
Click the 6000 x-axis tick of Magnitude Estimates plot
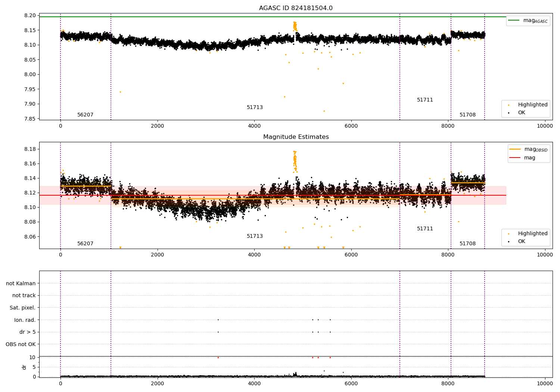[x=351, y=255]
